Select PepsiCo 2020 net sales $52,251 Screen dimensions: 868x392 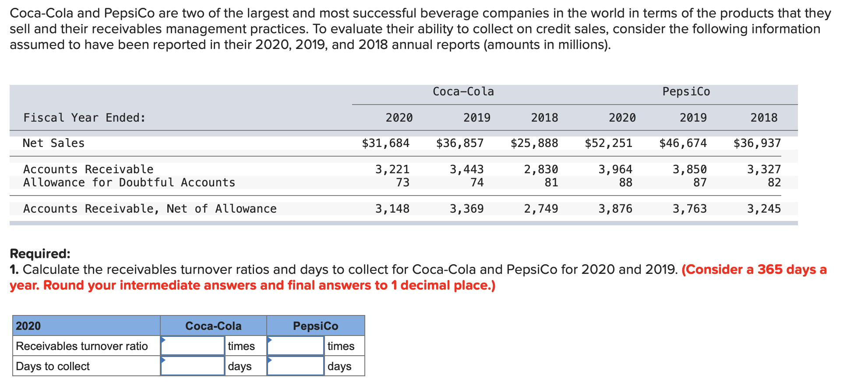(609, 143)
